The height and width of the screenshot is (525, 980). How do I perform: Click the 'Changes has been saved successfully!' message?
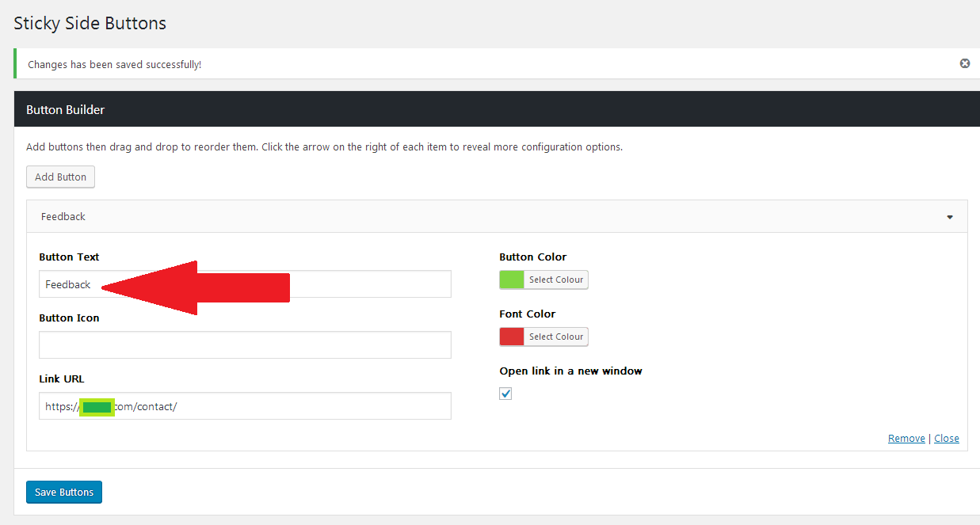(x=115, y=64)
